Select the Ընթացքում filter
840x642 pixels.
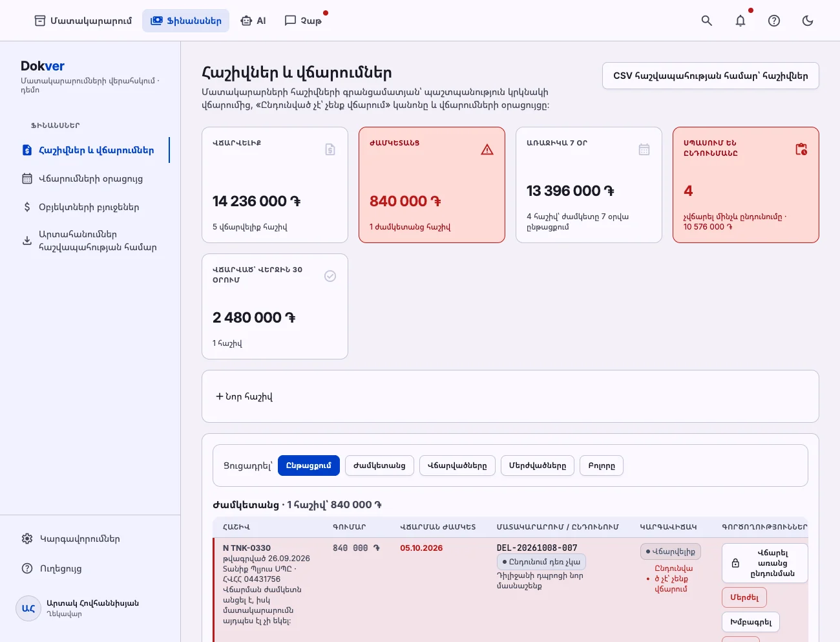pyautogui.click(x=309, y=465)
